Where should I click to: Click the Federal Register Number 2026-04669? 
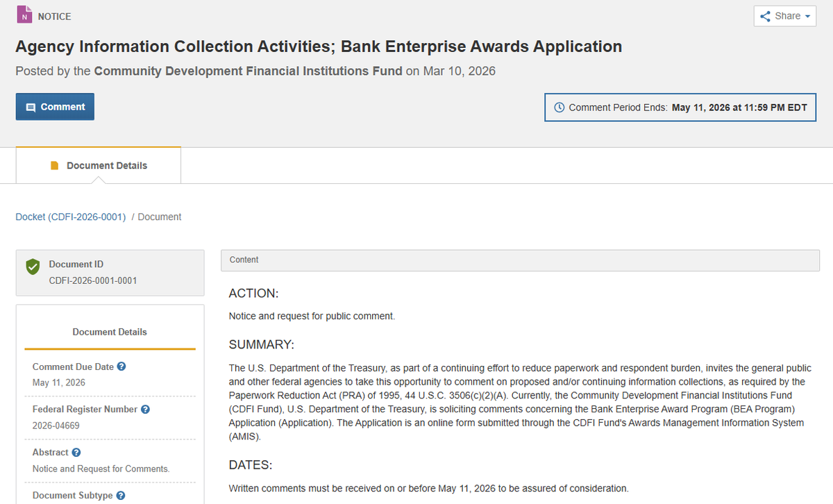tap(56, 426)
